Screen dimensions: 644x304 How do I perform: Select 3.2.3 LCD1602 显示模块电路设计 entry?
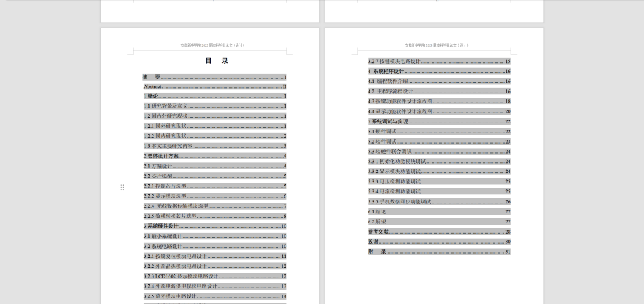tap(181, 276)
